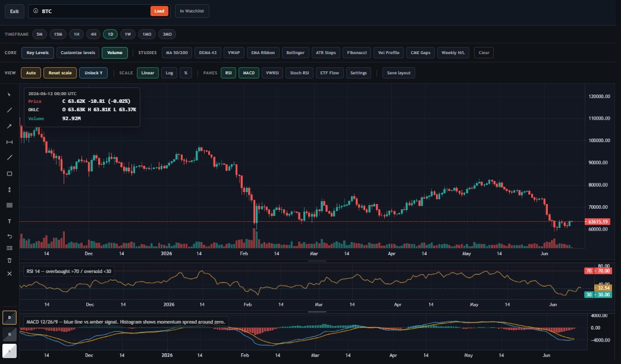Enable CME Gaps study

tap(421, 53)
